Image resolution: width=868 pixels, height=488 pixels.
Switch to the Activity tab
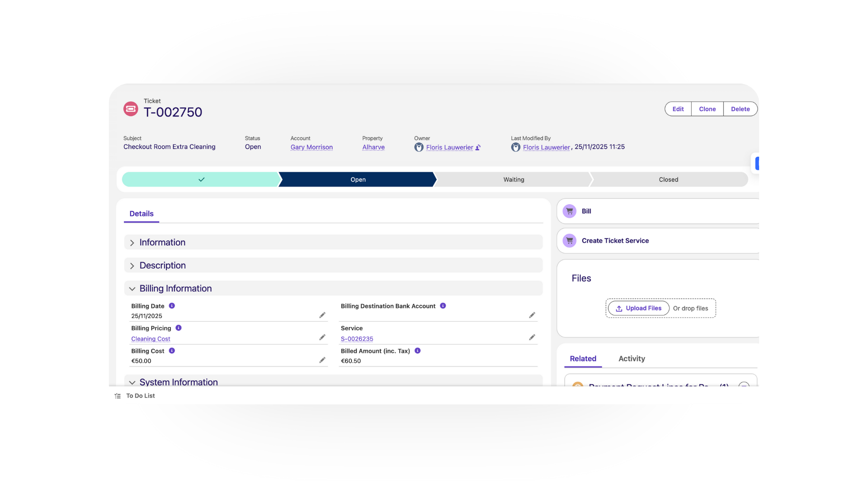pyautogui.click(x=632, y=359)
